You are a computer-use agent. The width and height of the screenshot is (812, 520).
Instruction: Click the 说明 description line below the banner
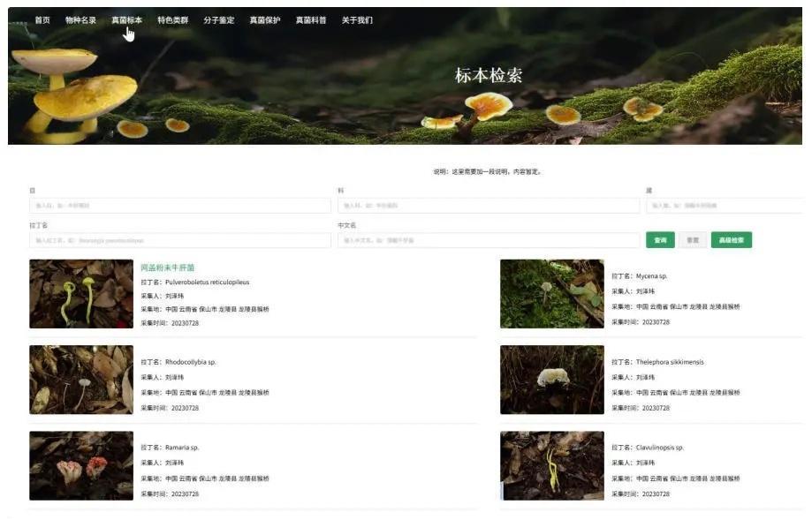pos(488,172)
